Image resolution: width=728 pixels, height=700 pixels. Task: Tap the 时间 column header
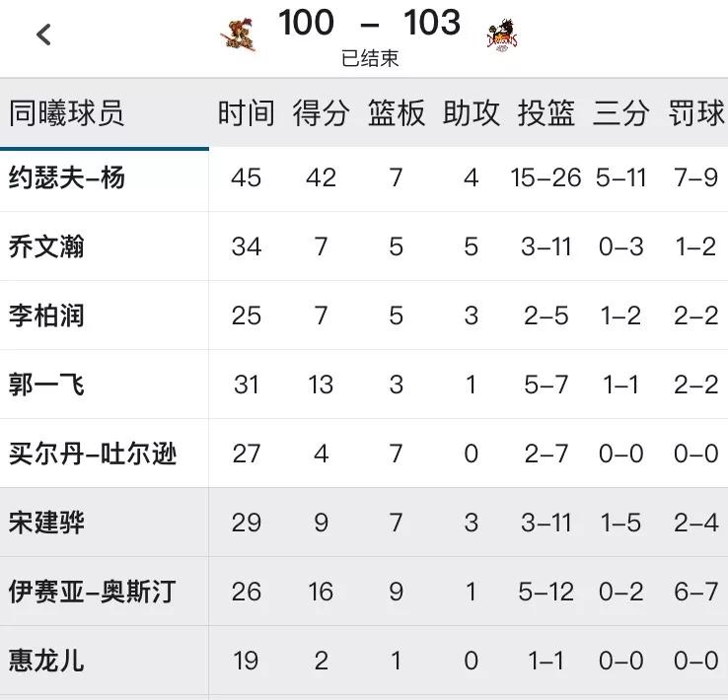[246, 112]
